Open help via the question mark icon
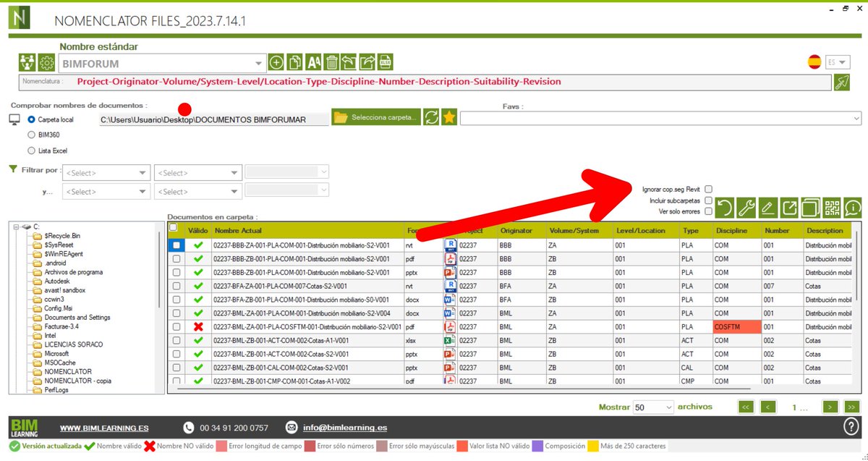Screen dimensions: 868x461 (x=851, y=426)
